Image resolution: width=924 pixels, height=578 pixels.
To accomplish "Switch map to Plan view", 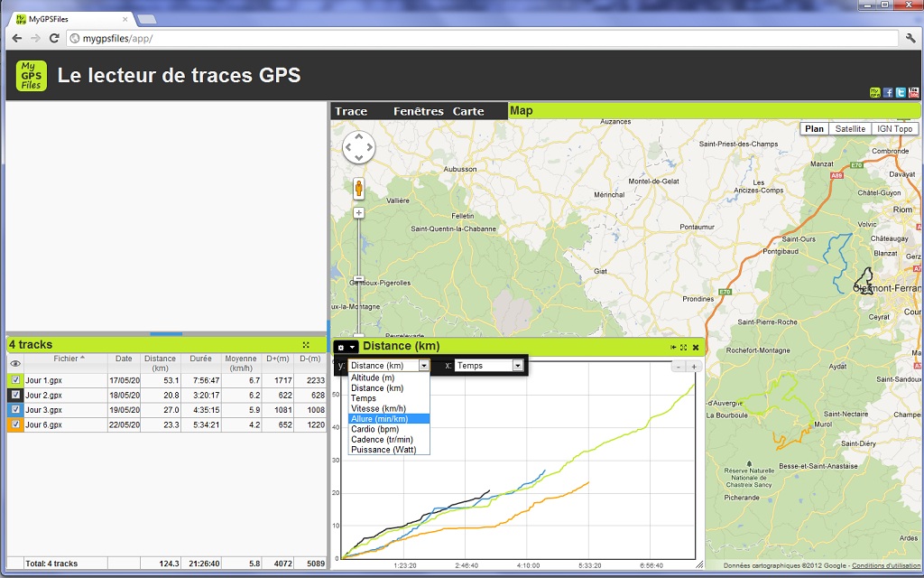I will click(815, 129).
